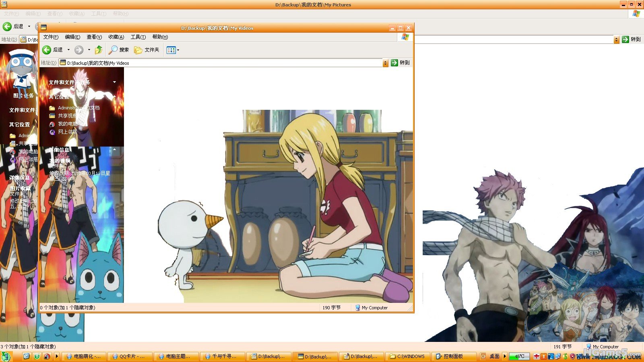Expand the Back button history dropdown

tap(68, 50)
